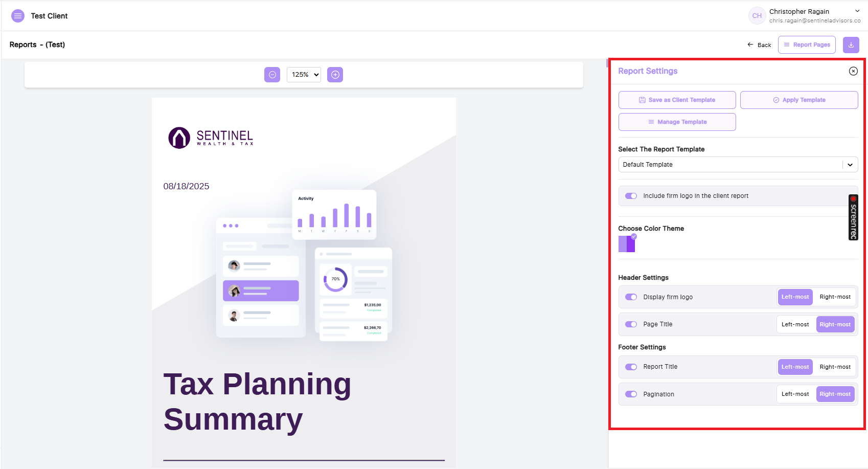Set Page Title to Right-most

835,324
